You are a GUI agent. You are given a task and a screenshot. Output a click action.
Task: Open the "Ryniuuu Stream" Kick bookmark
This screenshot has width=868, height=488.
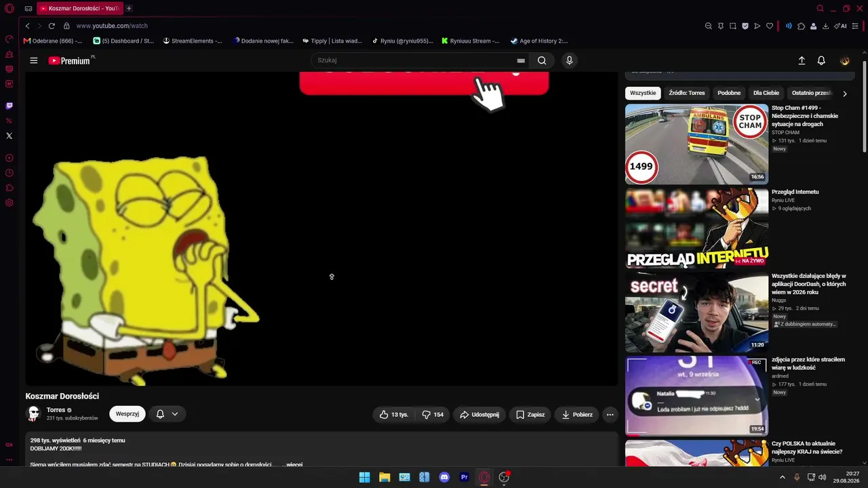click(470, 41)
